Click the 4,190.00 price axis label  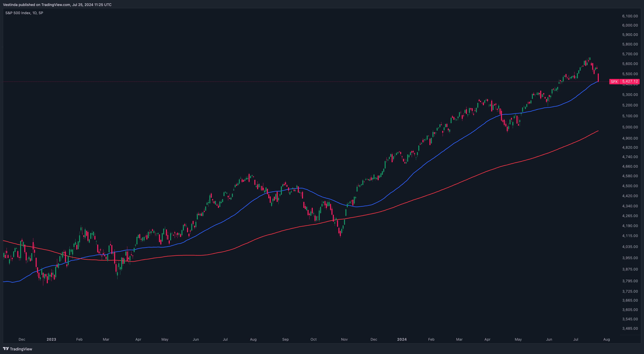tap(630, 226)
